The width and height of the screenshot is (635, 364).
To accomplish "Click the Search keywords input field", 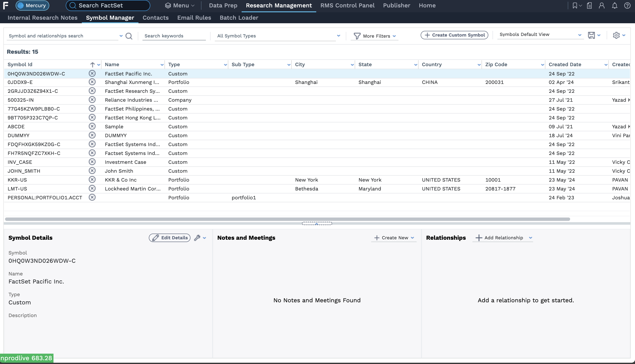I will pyautogui.click(x=174, y=36).
